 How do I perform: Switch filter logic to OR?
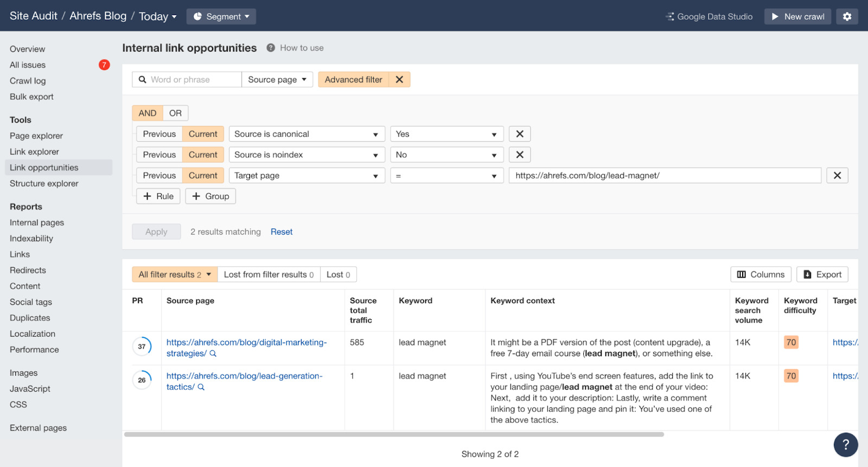175,113
